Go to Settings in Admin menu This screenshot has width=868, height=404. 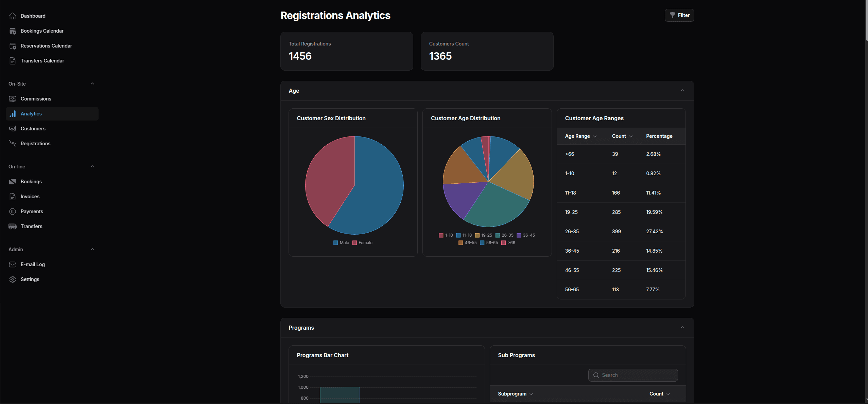point(30,279)
